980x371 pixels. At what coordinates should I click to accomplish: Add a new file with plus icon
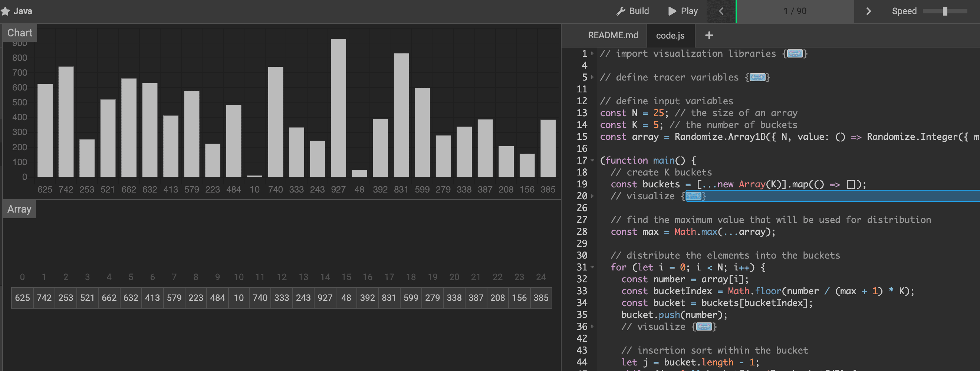coord(709,35)
